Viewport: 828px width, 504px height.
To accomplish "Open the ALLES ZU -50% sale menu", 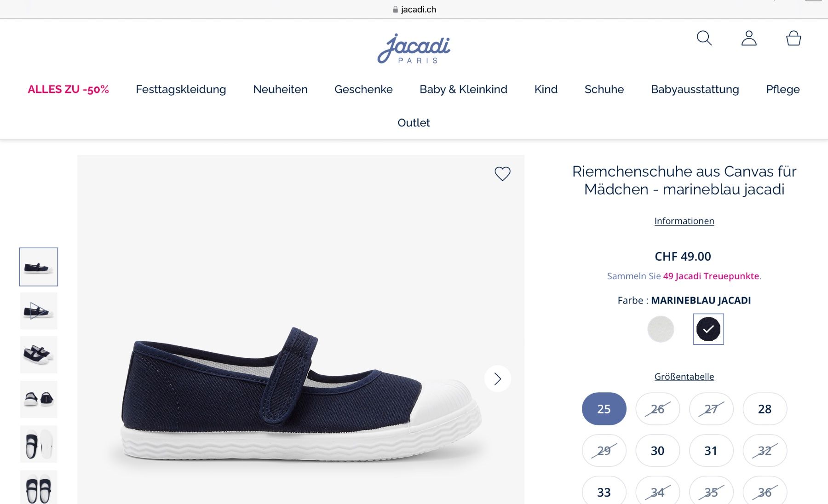I will tap(68, 89).
